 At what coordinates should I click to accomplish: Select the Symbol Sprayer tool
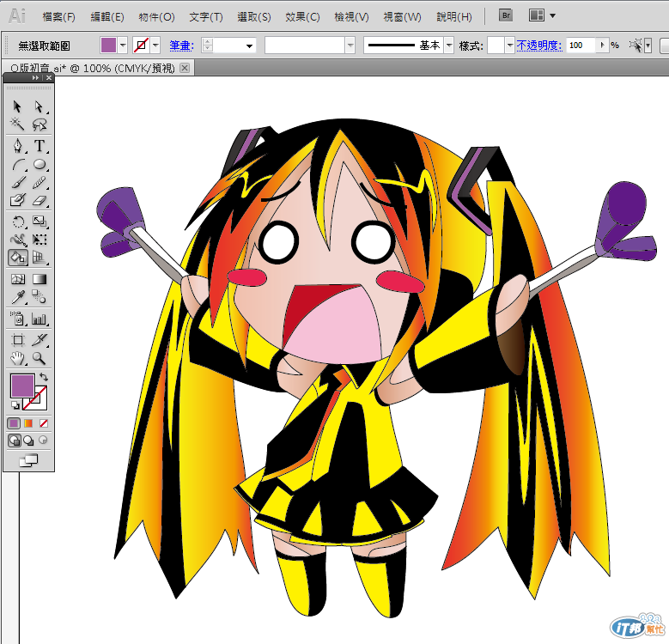click(17, 319)
